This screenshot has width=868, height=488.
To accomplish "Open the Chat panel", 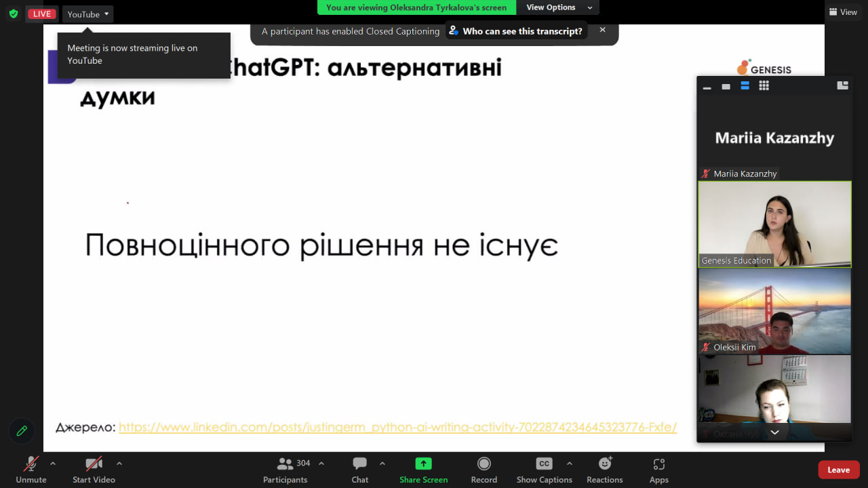I will pyautogui.click(x=360, y=470).
